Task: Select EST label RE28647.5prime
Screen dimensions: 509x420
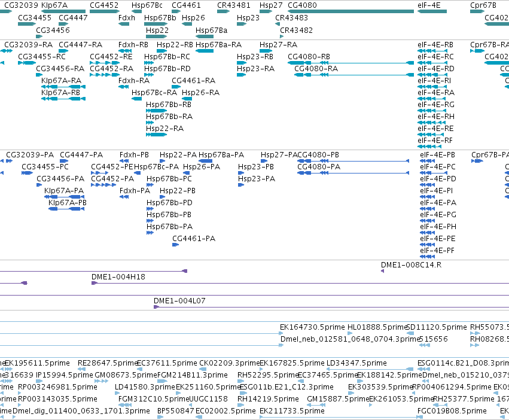Action: pos(108,363)
